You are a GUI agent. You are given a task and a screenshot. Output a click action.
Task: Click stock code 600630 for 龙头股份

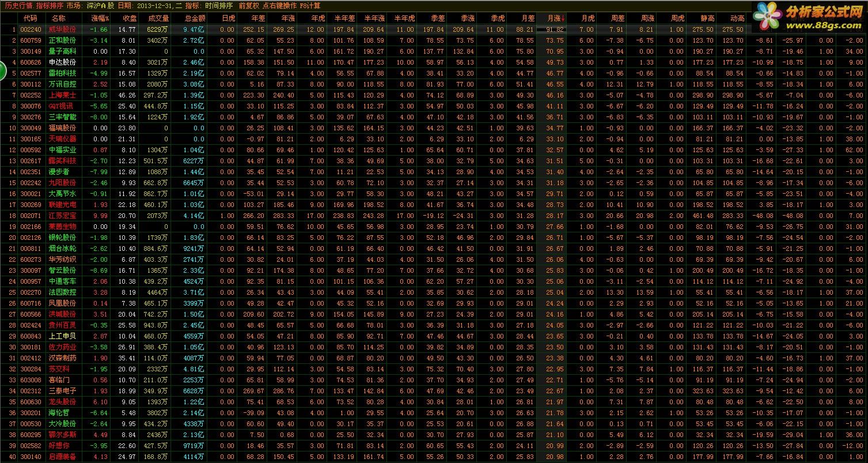coord(31,402)
